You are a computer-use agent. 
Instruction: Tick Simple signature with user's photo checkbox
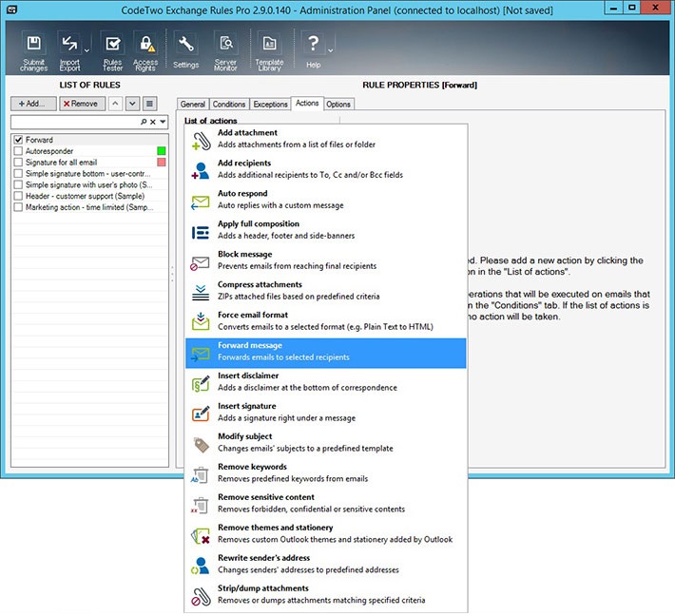(18, 184)
